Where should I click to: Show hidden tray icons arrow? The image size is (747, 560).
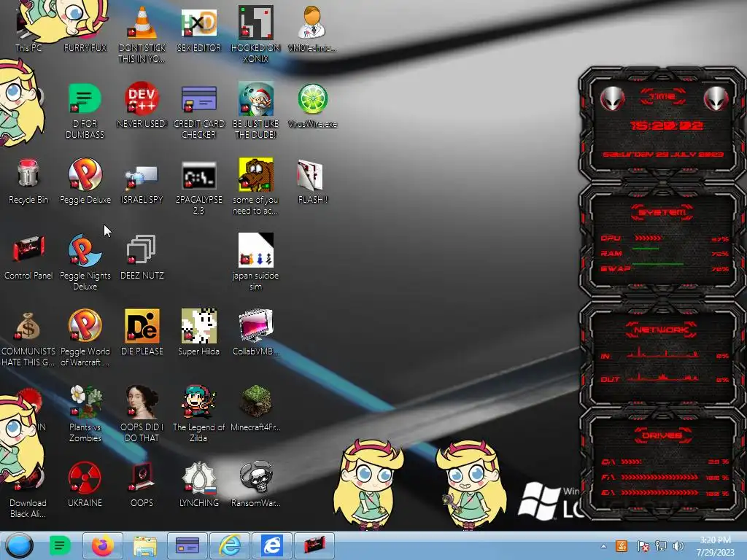pyautogui.click(x=603, y=546)
